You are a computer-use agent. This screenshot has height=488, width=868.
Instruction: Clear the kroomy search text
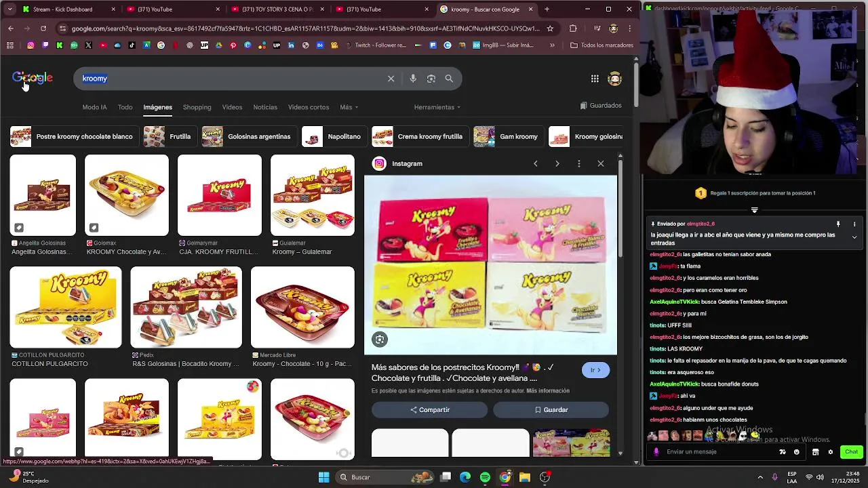[x=391, y=79]
